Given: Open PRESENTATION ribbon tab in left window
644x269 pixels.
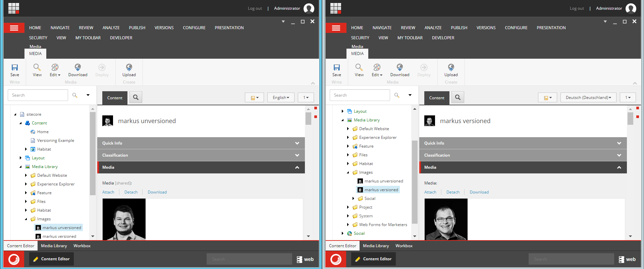Looking at the screenshot, I should point(229,28).
